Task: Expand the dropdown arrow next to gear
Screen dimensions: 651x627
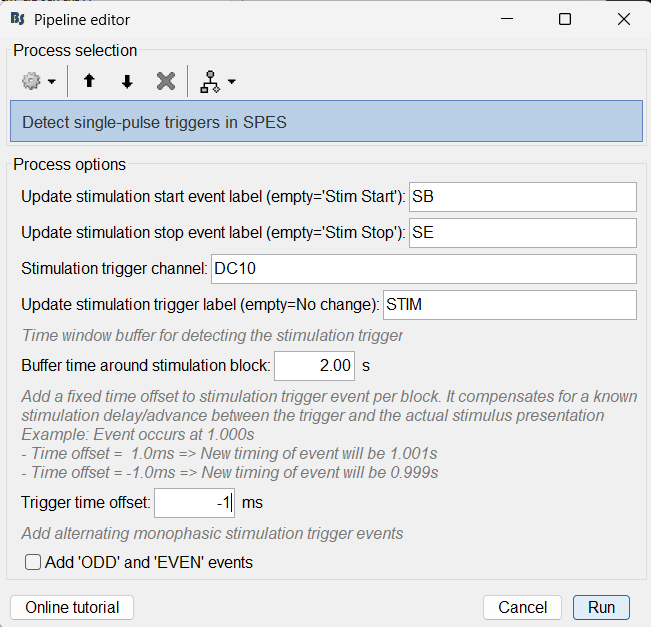Action: [x=51, y=81]
